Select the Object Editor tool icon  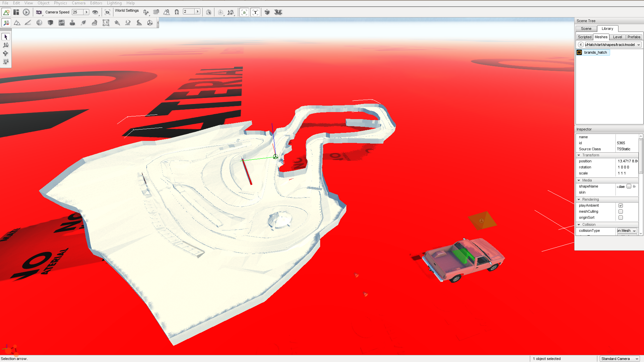coord(6,23)
